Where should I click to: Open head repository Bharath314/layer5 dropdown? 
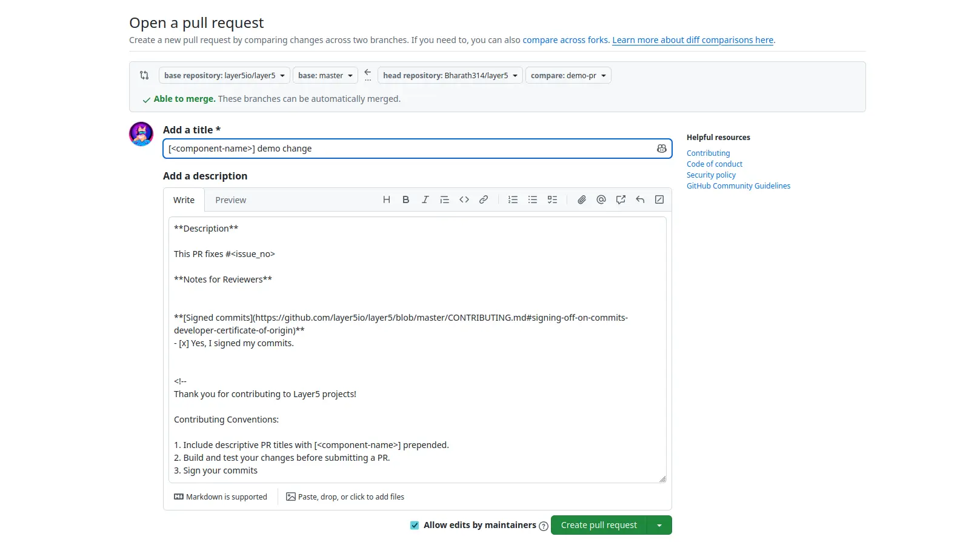[450, 75]
